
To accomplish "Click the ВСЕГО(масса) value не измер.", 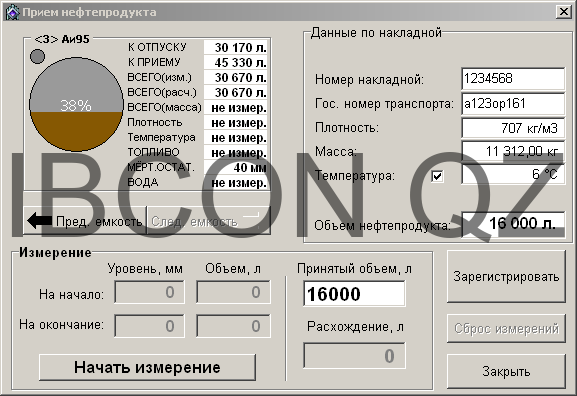I will (236, 108).
